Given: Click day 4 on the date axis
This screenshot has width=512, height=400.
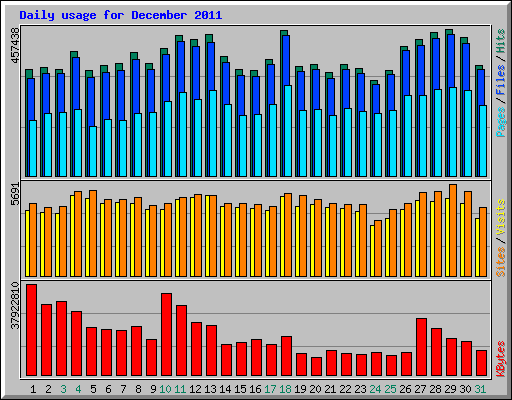Looking at the screenshot, I should (78, 389).
